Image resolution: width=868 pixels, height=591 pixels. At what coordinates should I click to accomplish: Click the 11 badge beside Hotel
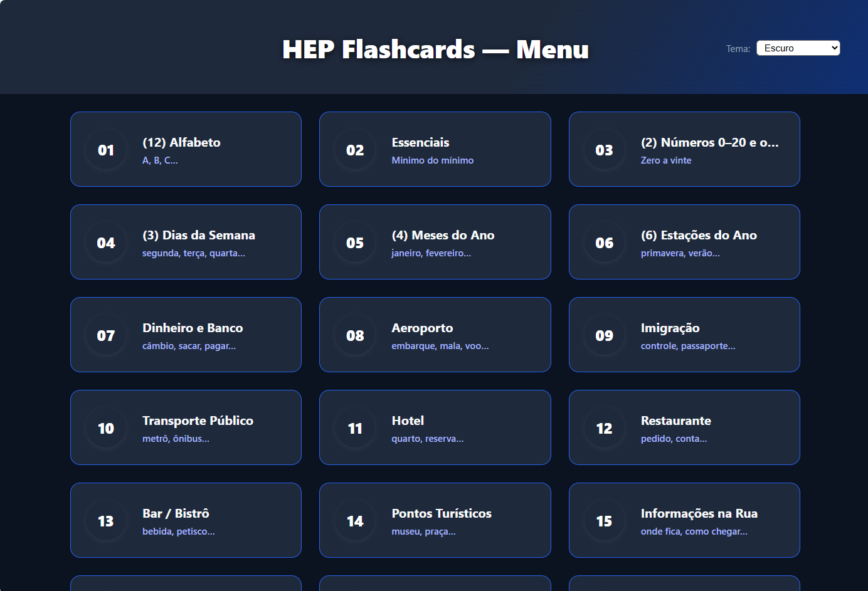[355, 428]
